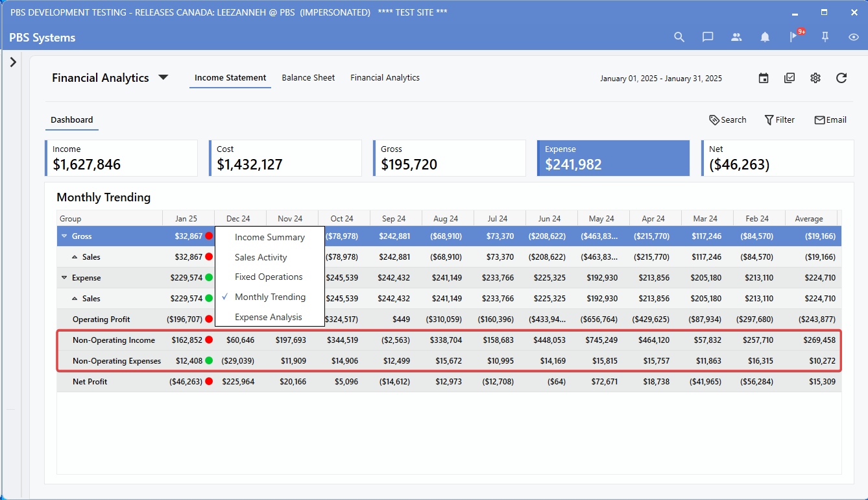Click the search magnifier icon in header

coord(679,38)
